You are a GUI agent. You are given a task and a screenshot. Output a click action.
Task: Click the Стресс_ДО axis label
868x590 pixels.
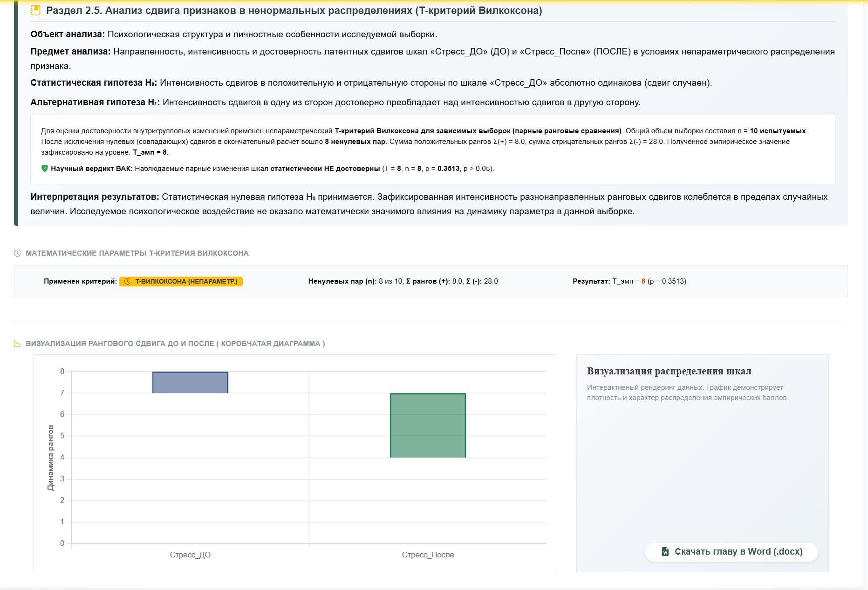click(x=190, y=555)
